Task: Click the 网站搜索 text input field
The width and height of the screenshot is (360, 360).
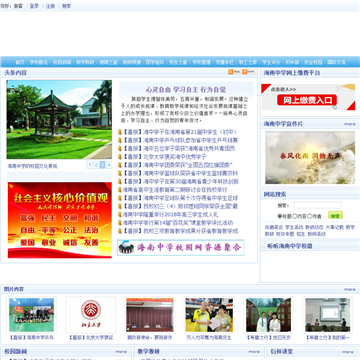Action: 317,205
